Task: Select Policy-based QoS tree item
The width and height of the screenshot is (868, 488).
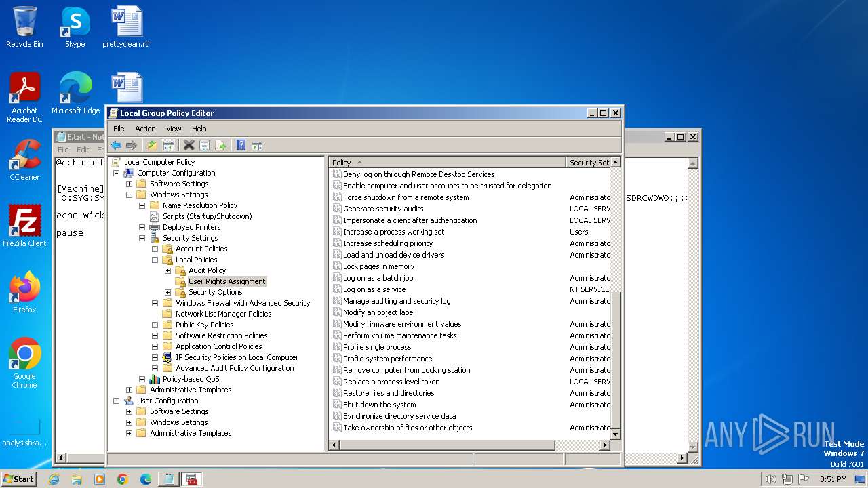Action: [191, 379]
